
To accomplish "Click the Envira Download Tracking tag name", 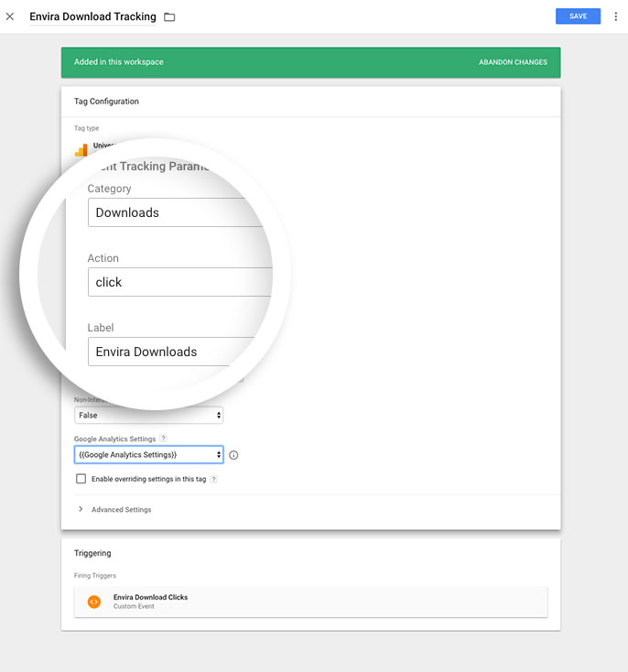I will coord(92,16).
